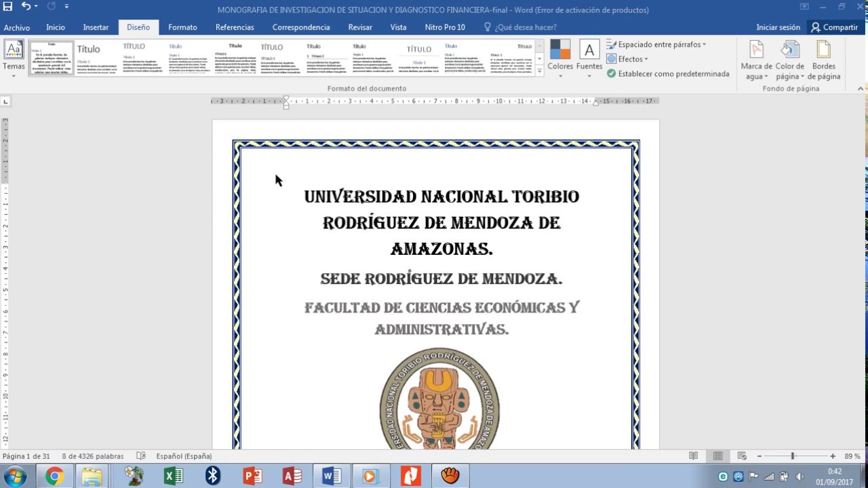Open the Archivo tab
Image resolution: width=868 pixels, height=488 pixels.
pyautogui.click(x=17, y=27)
